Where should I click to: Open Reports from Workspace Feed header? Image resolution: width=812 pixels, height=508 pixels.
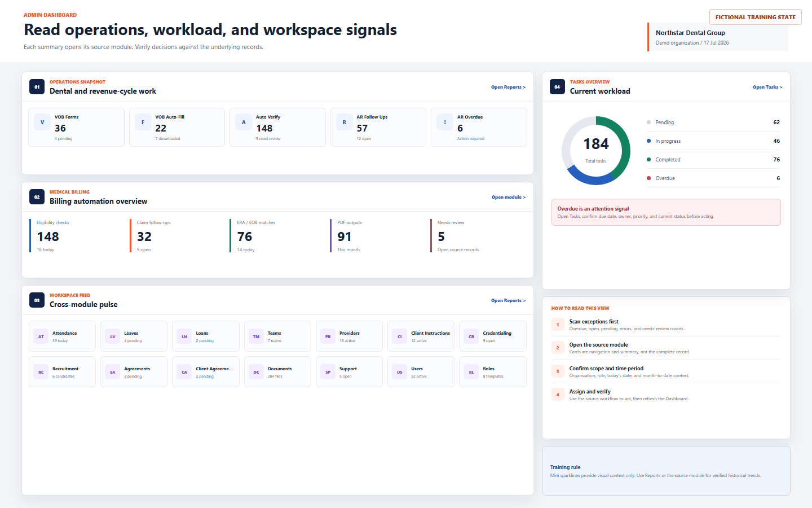coord(508,300)
